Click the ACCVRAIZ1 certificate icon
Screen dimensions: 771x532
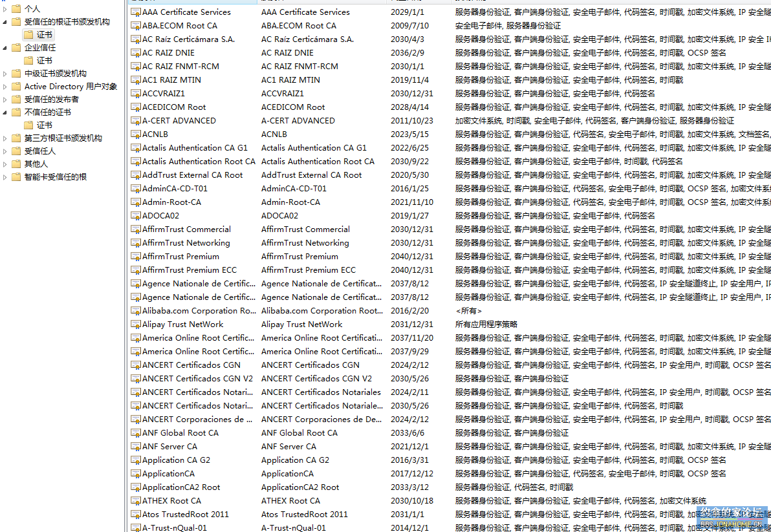(136, 93)
